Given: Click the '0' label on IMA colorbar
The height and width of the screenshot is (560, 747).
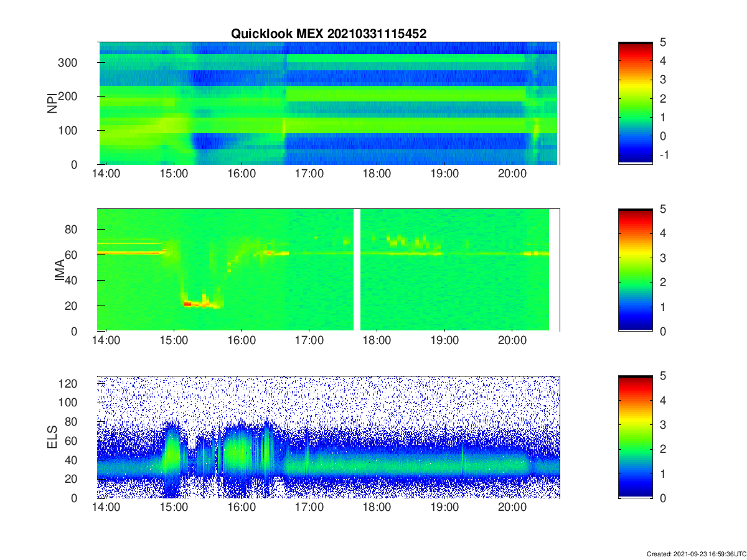Looking at the screenshot, I should pos(664,332).
